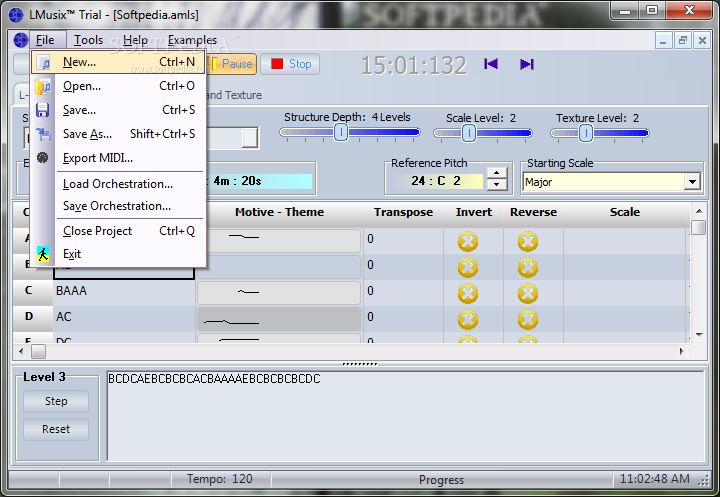Open the Examples menu
The width and height of the screenshot is (720, 497).
[192, 40]
